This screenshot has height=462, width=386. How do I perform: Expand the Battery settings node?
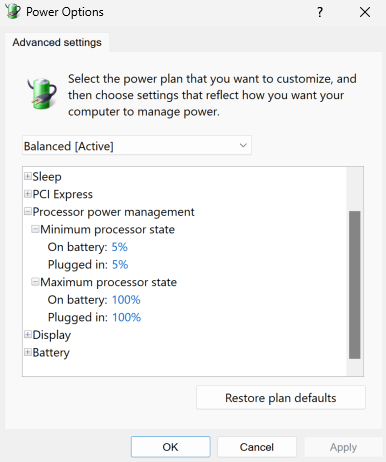(x=28, y=352)
